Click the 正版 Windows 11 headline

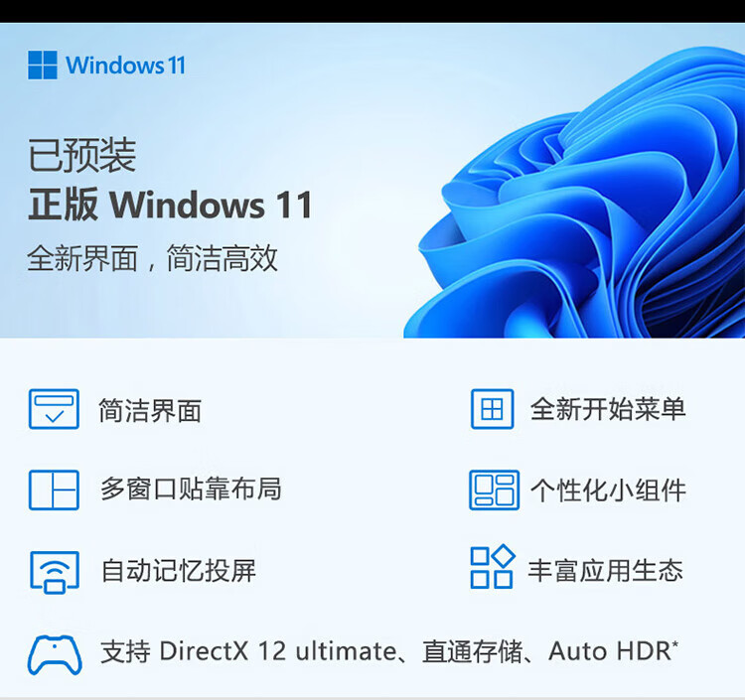171,205
